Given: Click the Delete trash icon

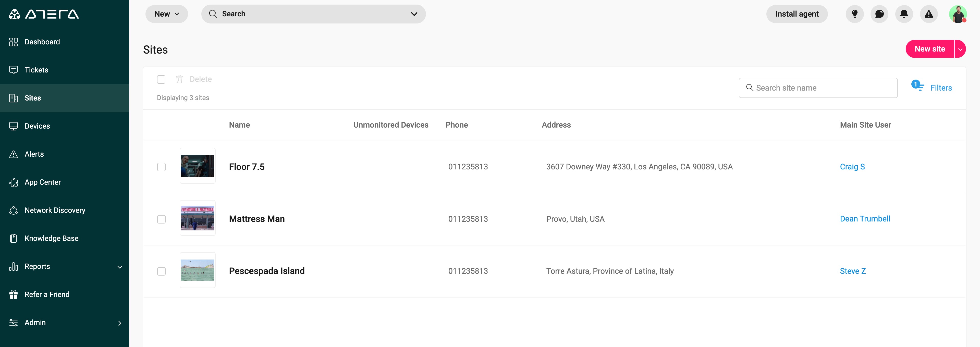Looking at the screenshot, I should (179, 79).
